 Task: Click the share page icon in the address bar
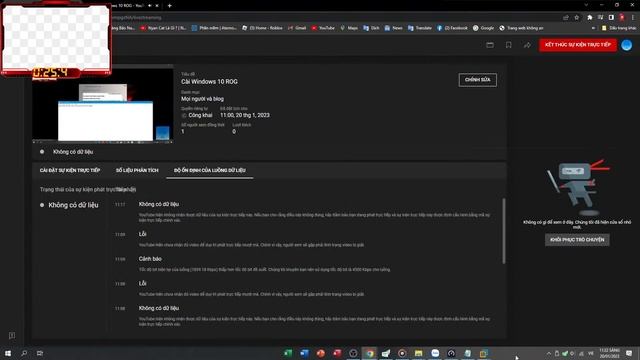tap(566, 18)
